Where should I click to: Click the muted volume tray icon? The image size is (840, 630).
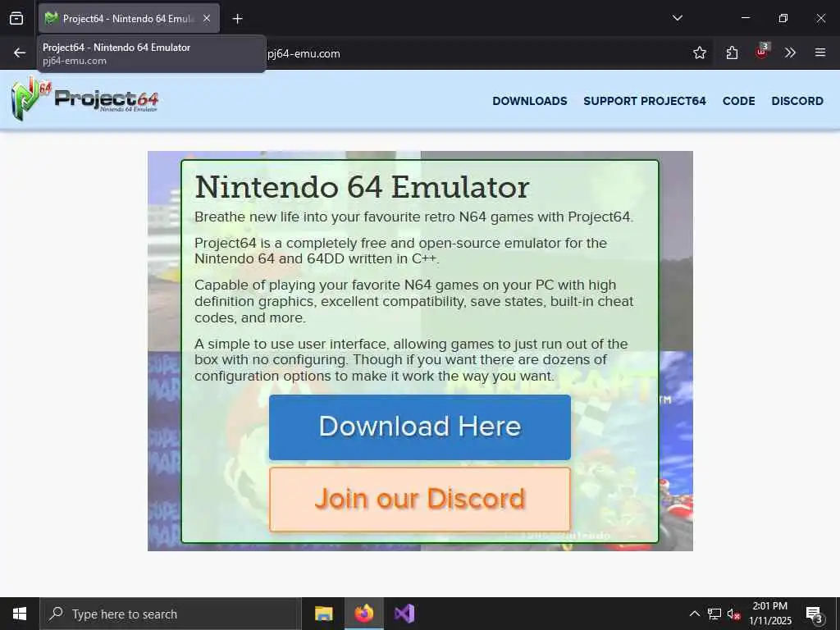pyautogui.click(x=734, y=614)
